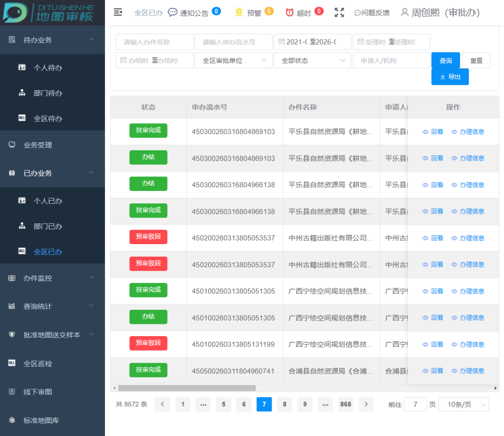Click 回看 for the first table row
The image size is (504, 436).
click(433, 132)
